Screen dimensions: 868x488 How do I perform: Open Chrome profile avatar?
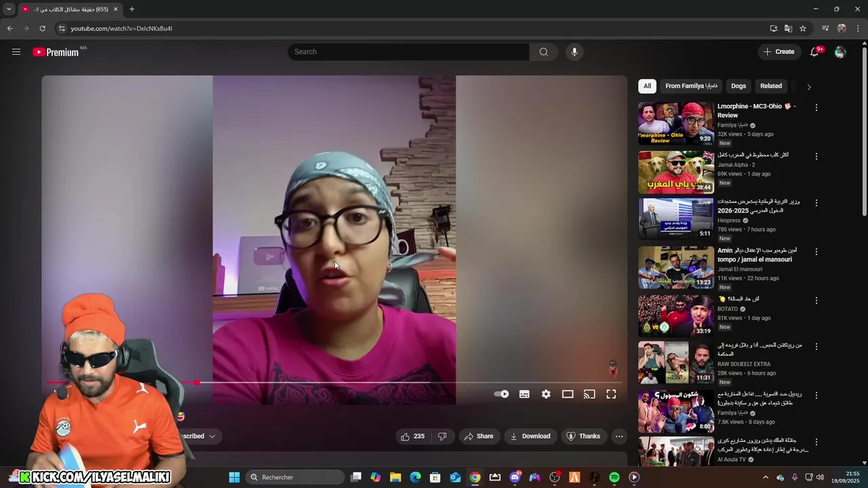(842, 28)
